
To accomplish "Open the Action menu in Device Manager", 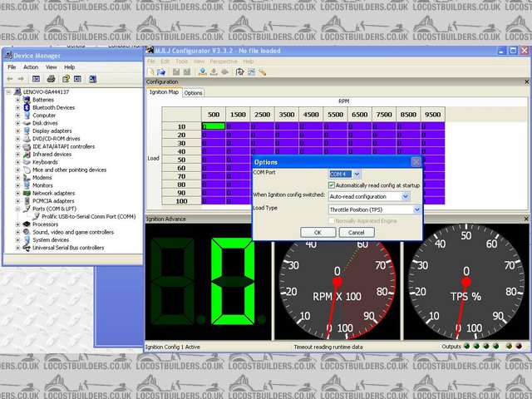I will pos(31,67).
